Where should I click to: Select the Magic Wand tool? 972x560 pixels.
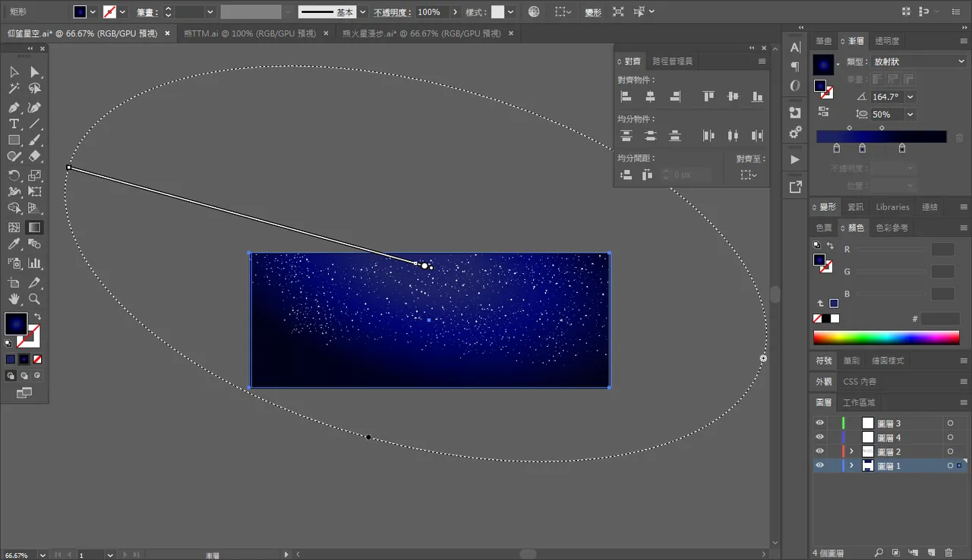click(14, 90)
